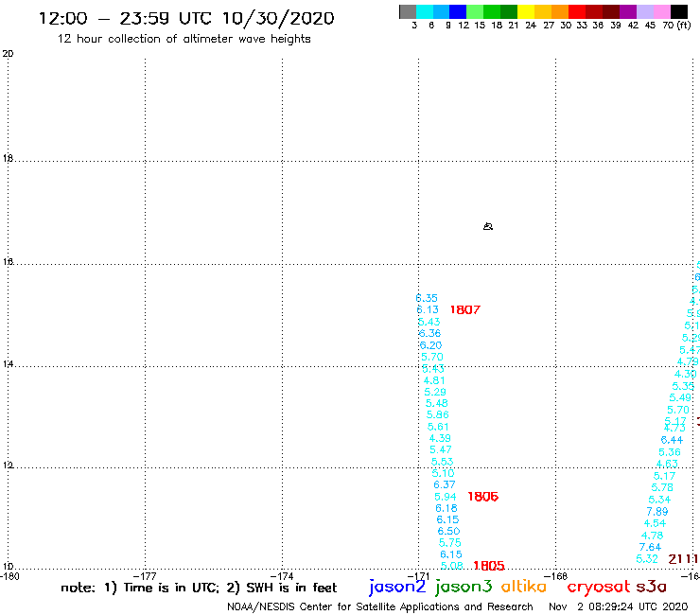Click the red 1806 time stamp

point(483,497)
